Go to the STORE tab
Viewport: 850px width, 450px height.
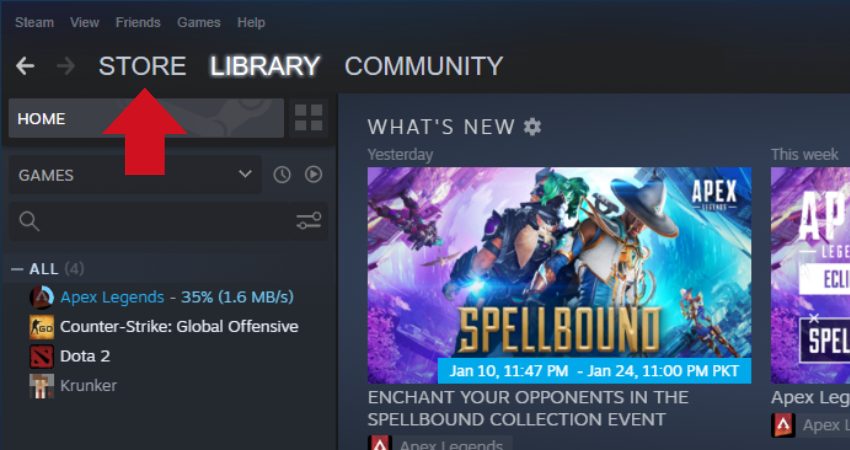(142, 66)
